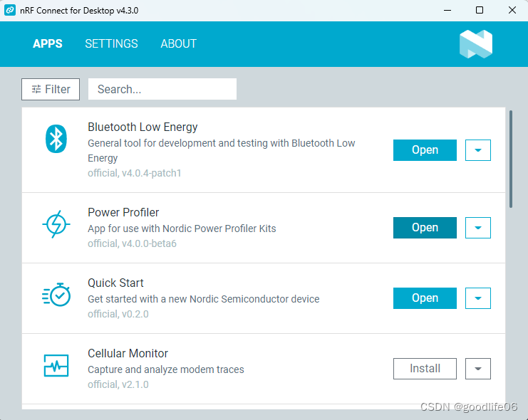Screen dimensions: 528x420
Task: Click 'official, v2.1.0' version text
Action: click(118, 384)
